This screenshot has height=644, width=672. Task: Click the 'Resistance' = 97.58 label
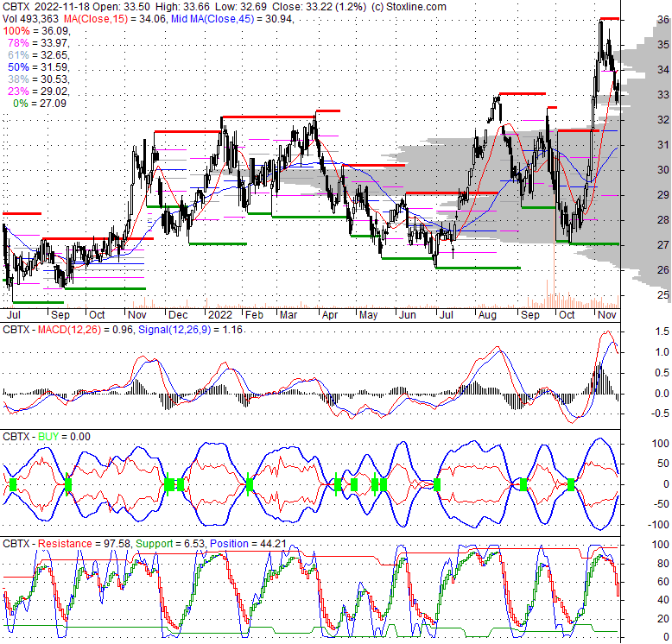(x=65, y=544)
